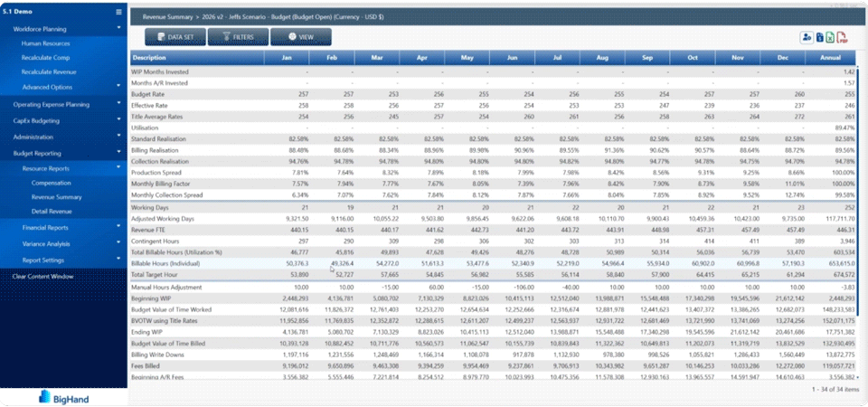Select the Ending WIP row label
The width and height of the screenshot is (868, 407).
tap(146, 332)
